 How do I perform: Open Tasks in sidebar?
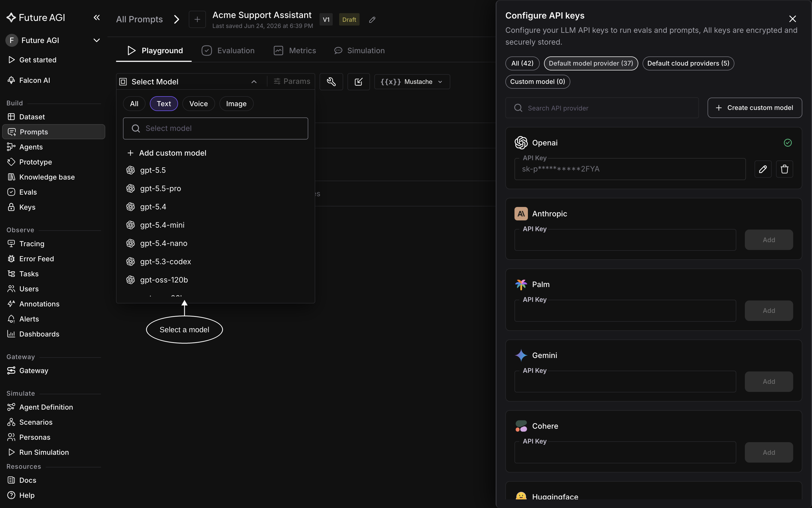pyautogui.click(x=23, y=274)
